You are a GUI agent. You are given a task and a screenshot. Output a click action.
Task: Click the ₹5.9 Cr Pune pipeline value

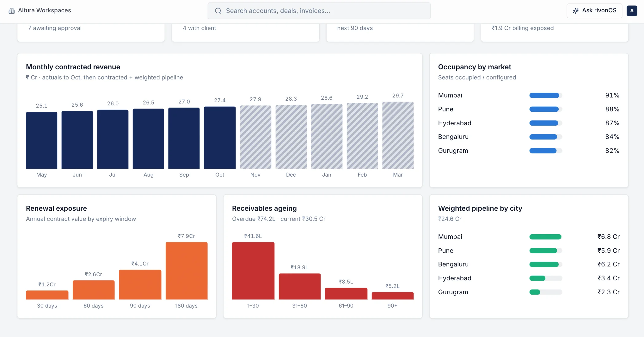pyautogui.click(x=608, y=251)
